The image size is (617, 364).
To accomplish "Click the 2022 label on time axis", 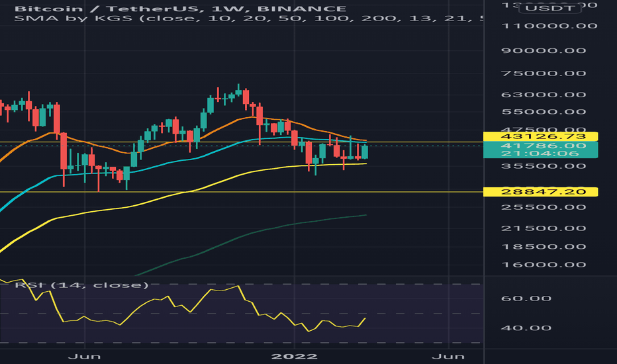I will (x=295, y=357).
